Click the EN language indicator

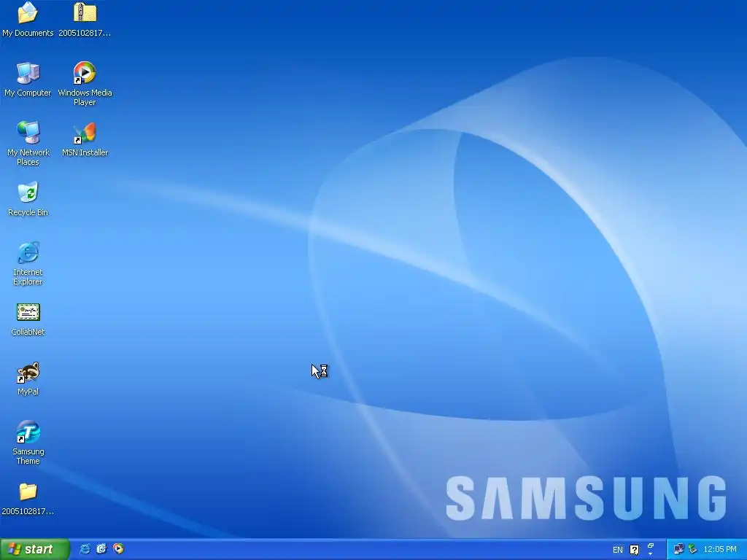tap(618, 550)
